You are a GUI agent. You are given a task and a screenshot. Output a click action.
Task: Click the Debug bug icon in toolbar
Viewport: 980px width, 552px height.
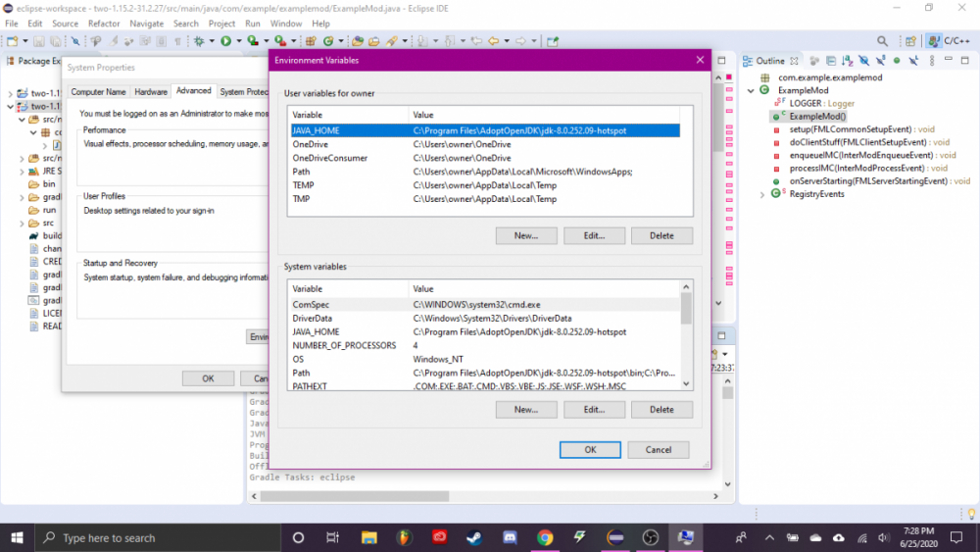pyautogui.click(x=199, y=41)
